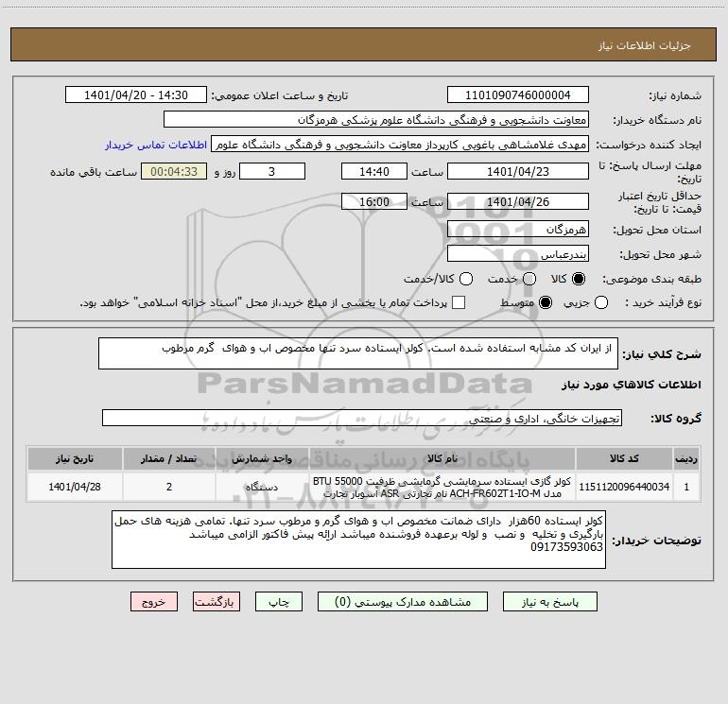Click the request creator name field
Viewport: 728px width, 704px height.
coord(400,145)
